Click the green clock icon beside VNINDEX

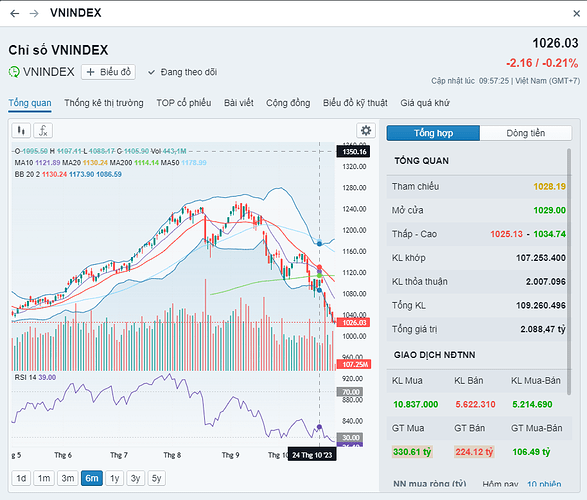(x=14, y=72)
